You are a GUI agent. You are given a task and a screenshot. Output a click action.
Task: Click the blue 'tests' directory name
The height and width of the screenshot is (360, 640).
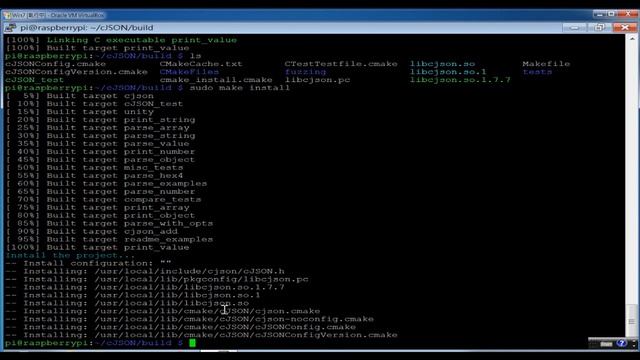coord(537,72)
